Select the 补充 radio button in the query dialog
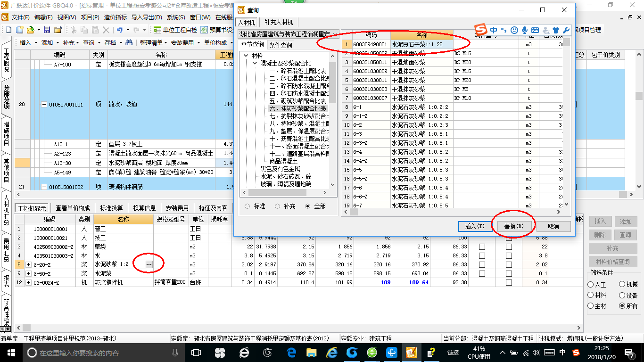The image size is (644, 362). coord(278,206)
